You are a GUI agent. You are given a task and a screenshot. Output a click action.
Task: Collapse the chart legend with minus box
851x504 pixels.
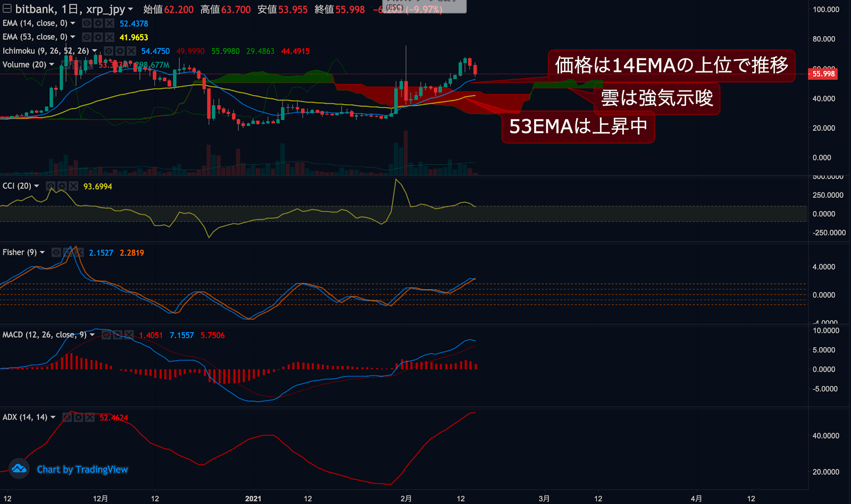point(7,9)
